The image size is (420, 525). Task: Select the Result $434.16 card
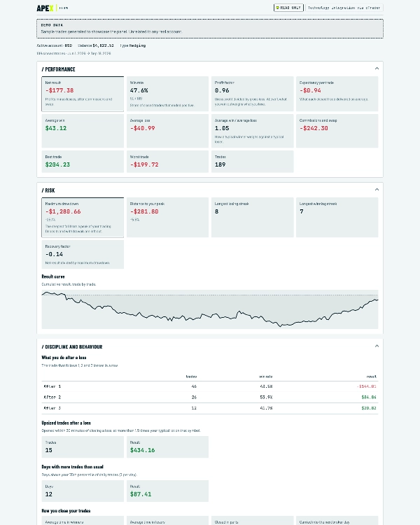(167, 447)
